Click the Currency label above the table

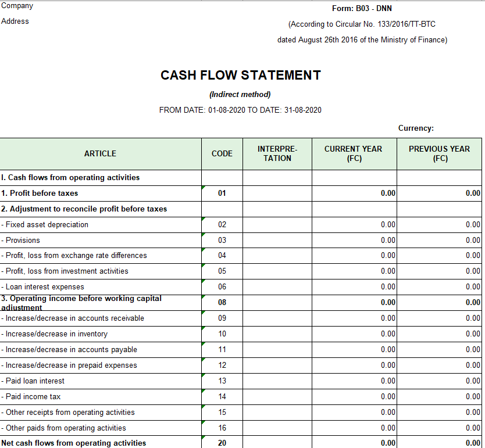(x=416, y=128)
